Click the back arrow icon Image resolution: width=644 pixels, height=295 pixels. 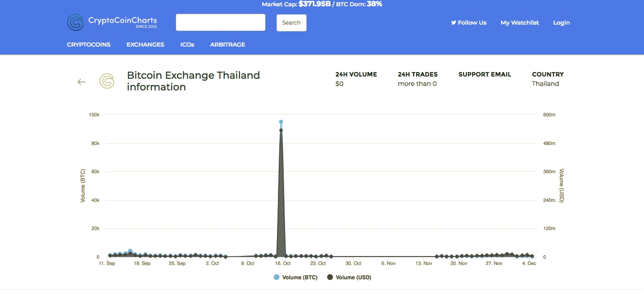coord(81,81)
